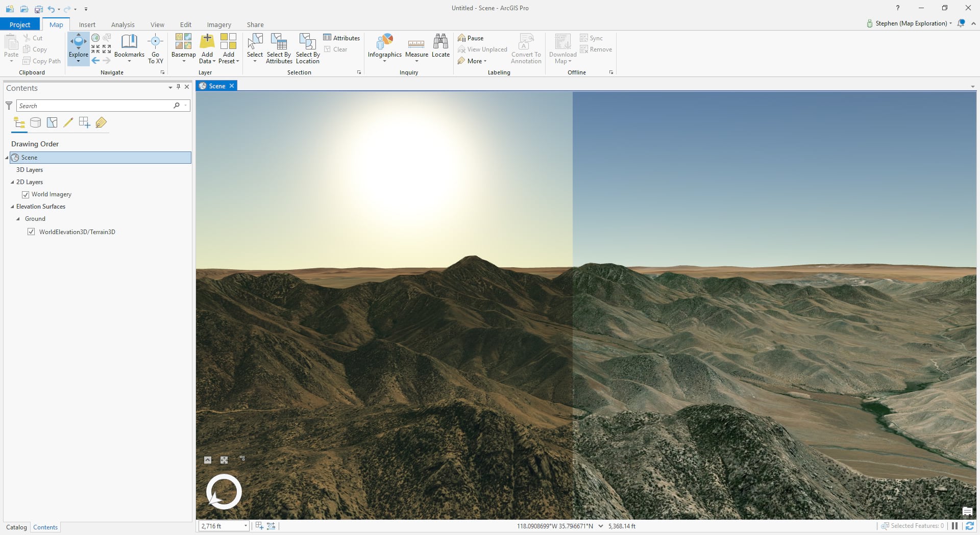Click the on-screen navigator compass

coord(224,492)
